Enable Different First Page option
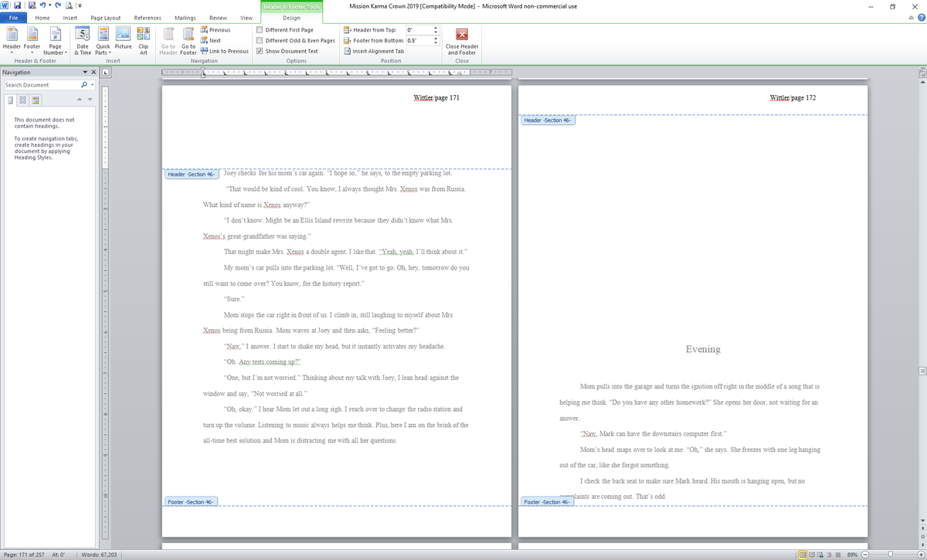 (x=260, y=29)
